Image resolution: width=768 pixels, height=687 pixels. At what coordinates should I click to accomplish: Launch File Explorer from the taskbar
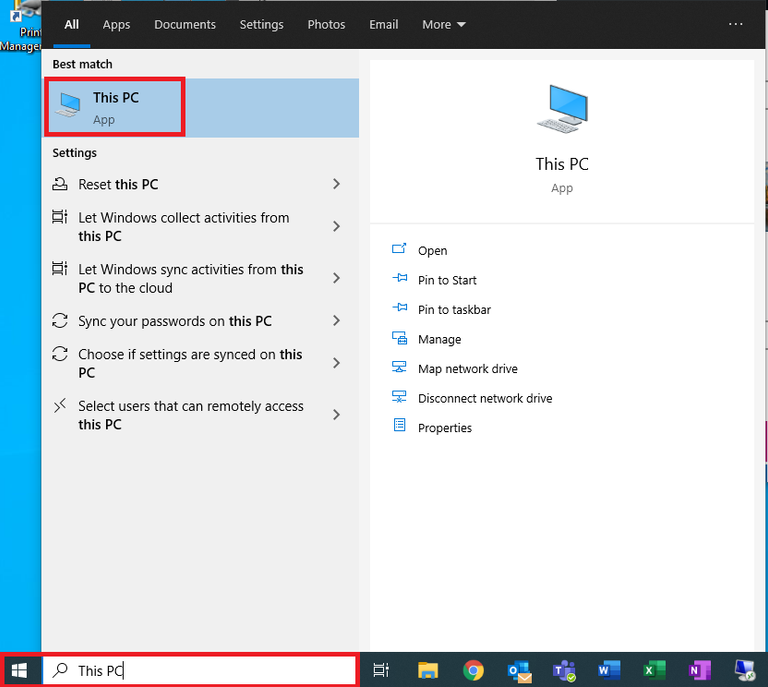(x=428, y=670)
